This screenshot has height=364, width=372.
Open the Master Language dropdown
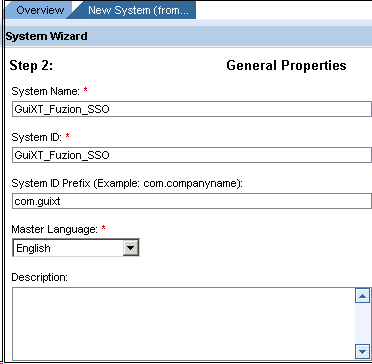76,248
